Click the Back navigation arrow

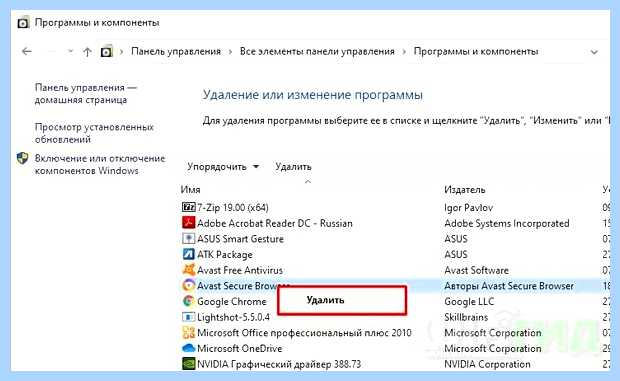coord(27,51)
